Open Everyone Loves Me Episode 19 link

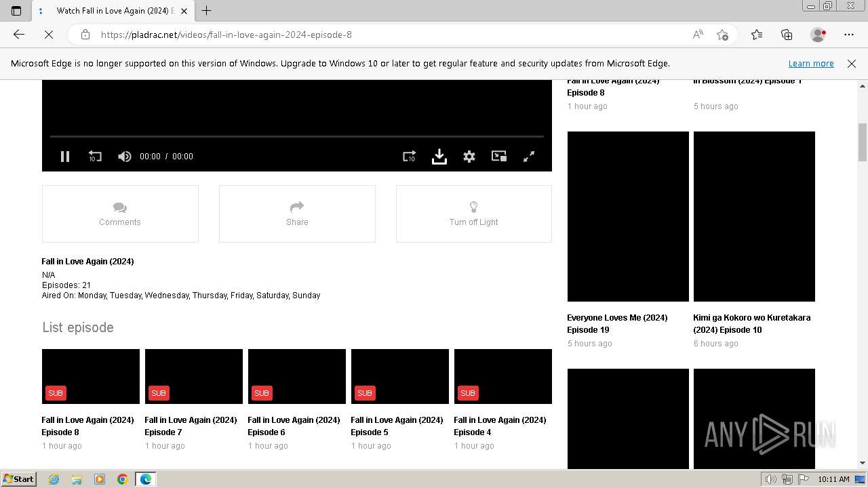pyautogui.click(x=617, y=324)
